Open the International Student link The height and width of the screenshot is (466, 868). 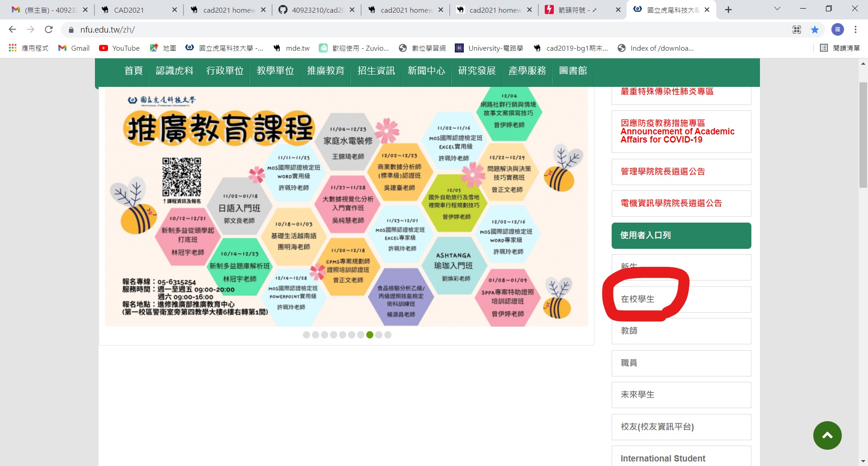point(681,457)
